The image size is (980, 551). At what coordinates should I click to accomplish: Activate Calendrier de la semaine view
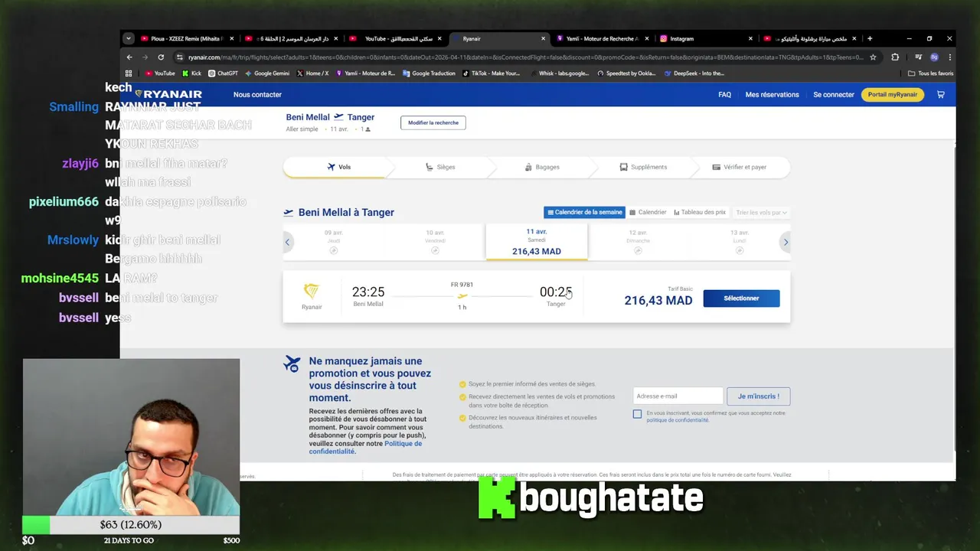tap(585, 213)
